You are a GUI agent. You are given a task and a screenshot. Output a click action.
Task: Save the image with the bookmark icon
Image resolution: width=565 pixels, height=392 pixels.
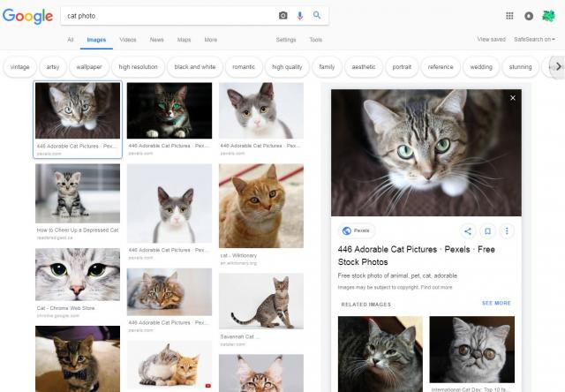(487, 231)
